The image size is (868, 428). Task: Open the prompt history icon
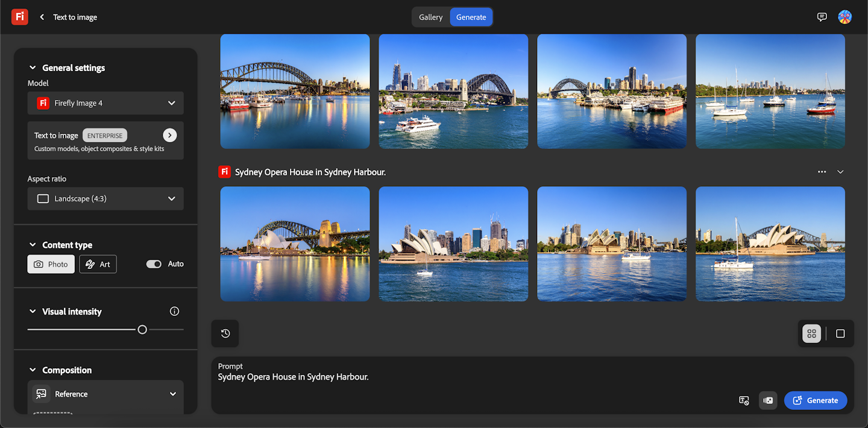click(225, 333)
